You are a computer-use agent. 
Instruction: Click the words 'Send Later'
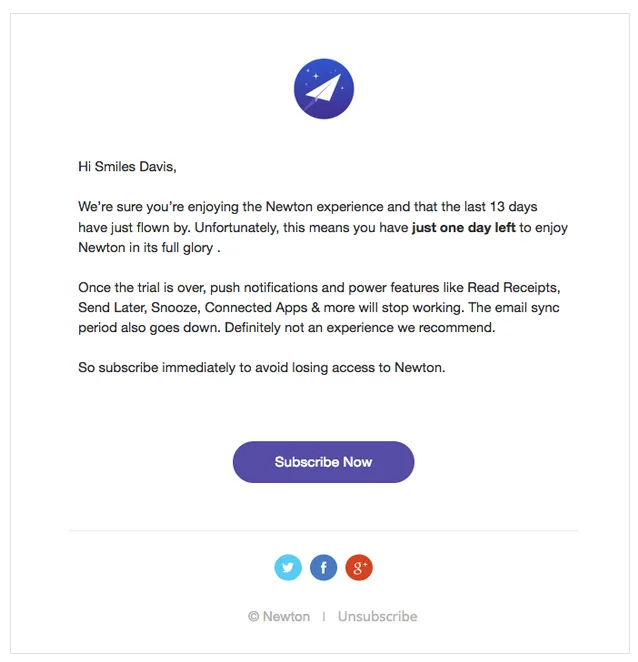click(112, 307)
